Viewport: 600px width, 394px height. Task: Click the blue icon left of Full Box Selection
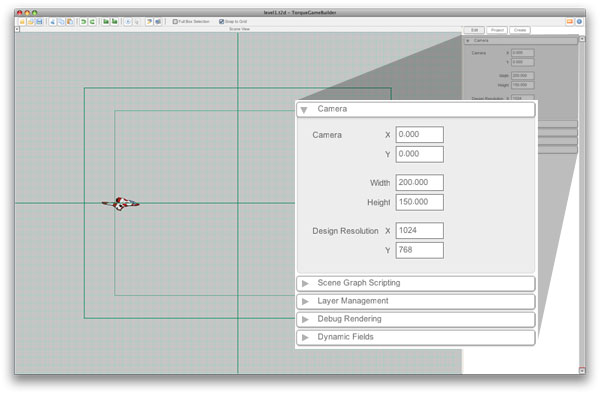pos(158,22)
